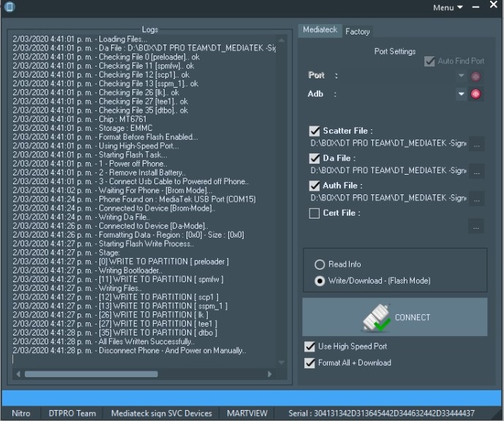This screenshot has height=421, width=504.
Task: Enable the Cert File checkbox
Action: [315, 213]
